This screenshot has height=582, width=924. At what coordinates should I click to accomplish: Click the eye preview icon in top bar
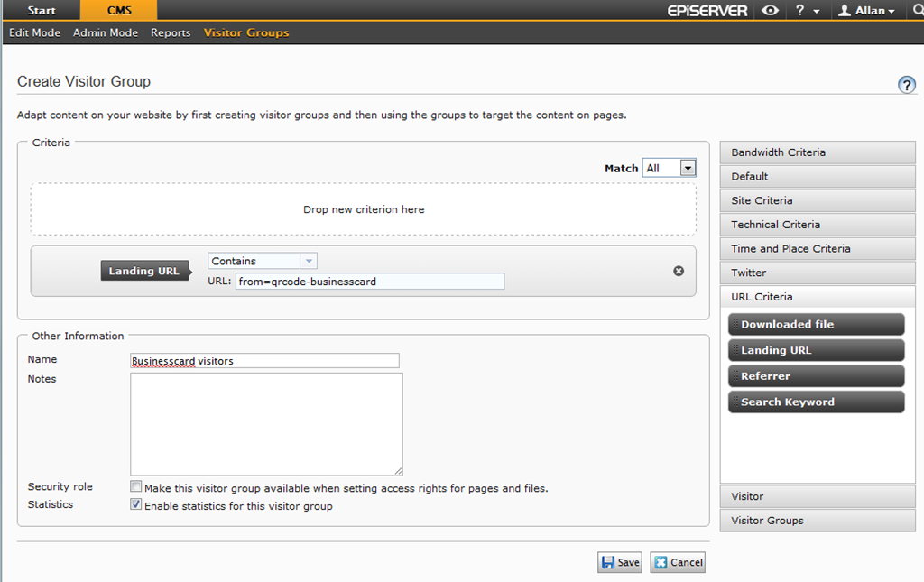(x=770, y=11)
